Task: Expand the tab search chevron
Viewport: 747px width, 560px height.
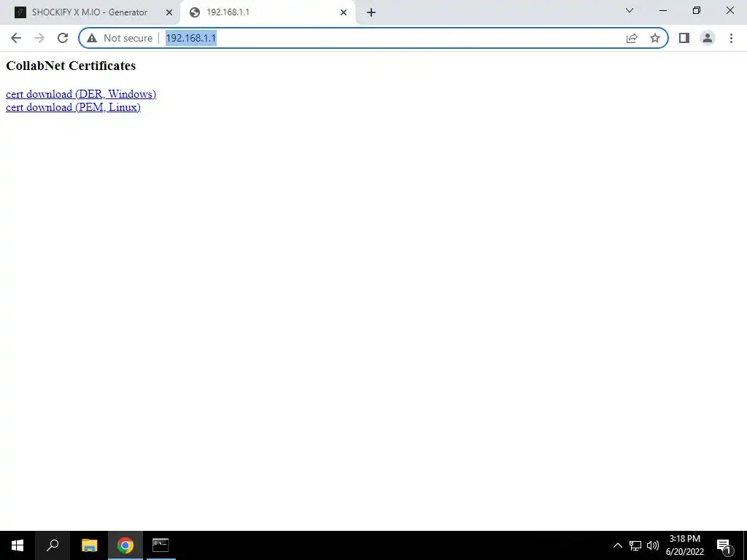Action: (630, 10)
